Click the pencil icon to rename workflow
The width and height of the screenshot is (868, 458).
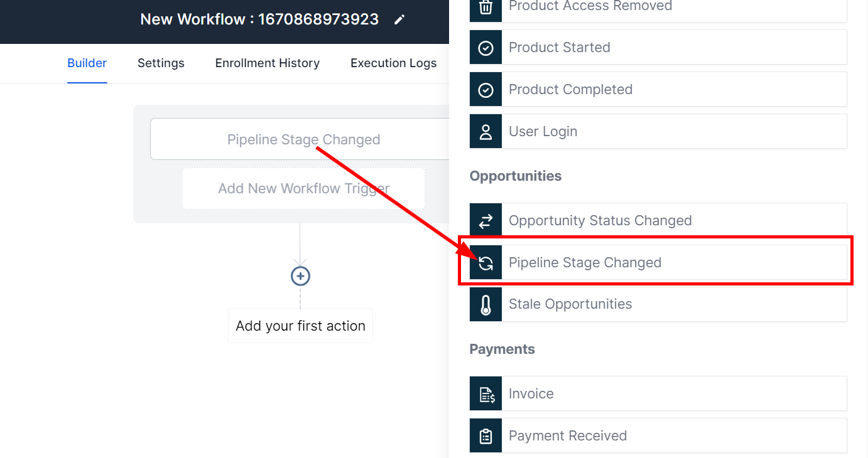399,20
